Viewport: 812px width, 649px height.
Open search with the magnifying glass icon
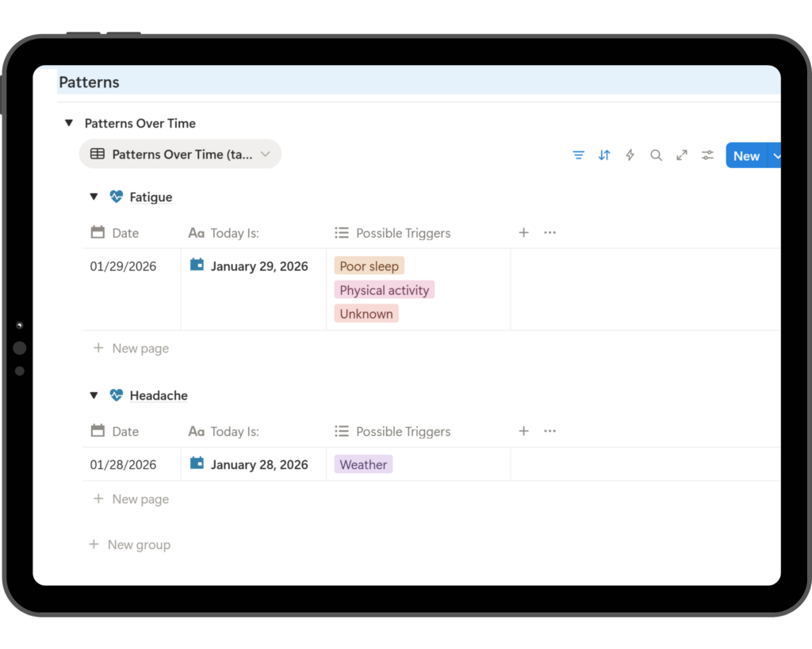coord(656,155)
